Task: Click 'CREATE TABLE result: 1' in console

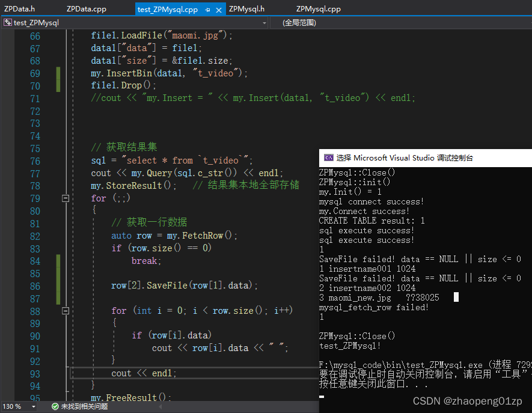Action: (372, 221)
